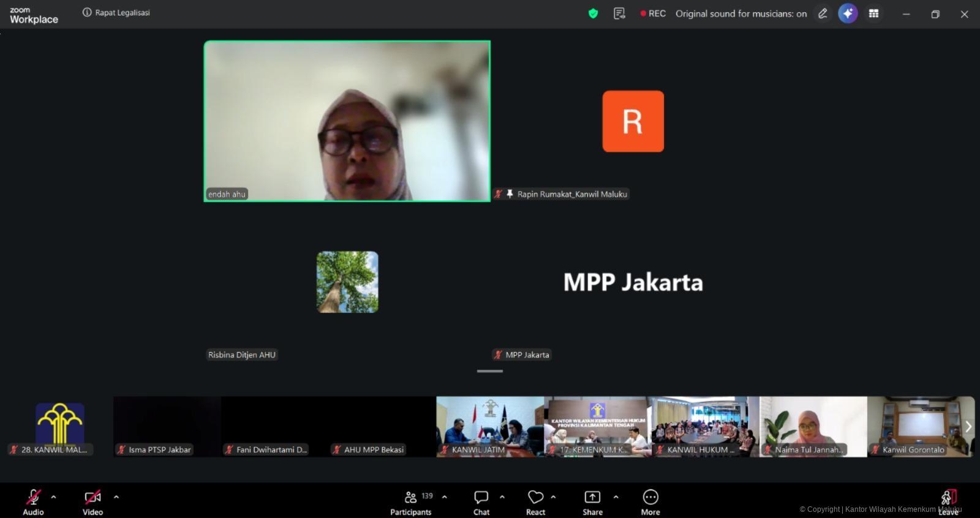Open the React emoji menu
980x518 pixels.
[535, 501]
